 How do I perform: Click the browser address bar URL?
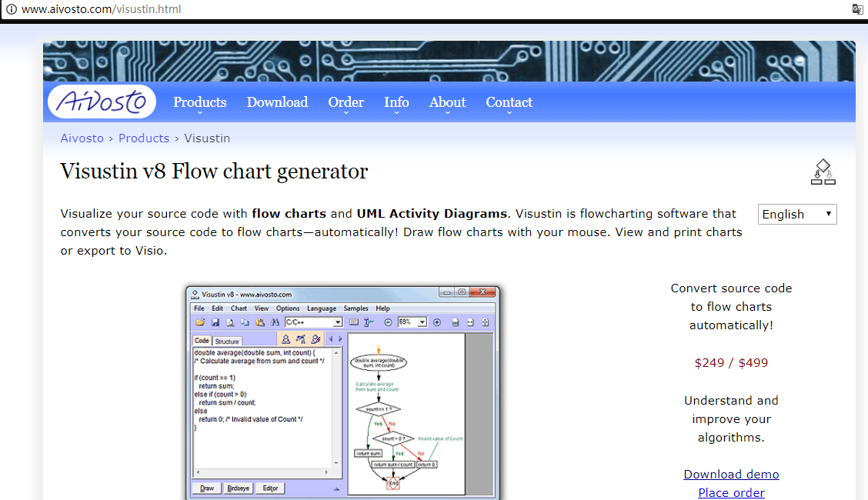(x=102, y=9)
